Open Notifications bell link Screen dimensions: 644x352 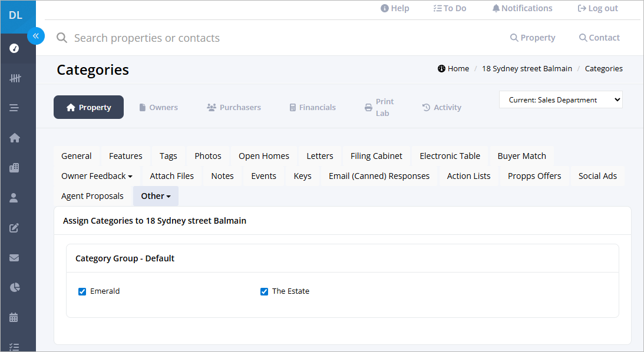tap(522, 8)
